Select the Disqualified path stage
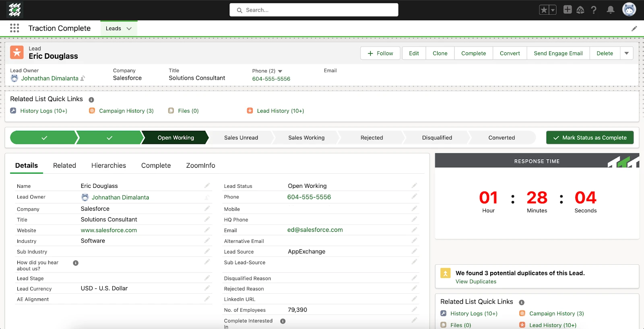The width and height of the screenshot is (644, 329). tap(437, 138)
